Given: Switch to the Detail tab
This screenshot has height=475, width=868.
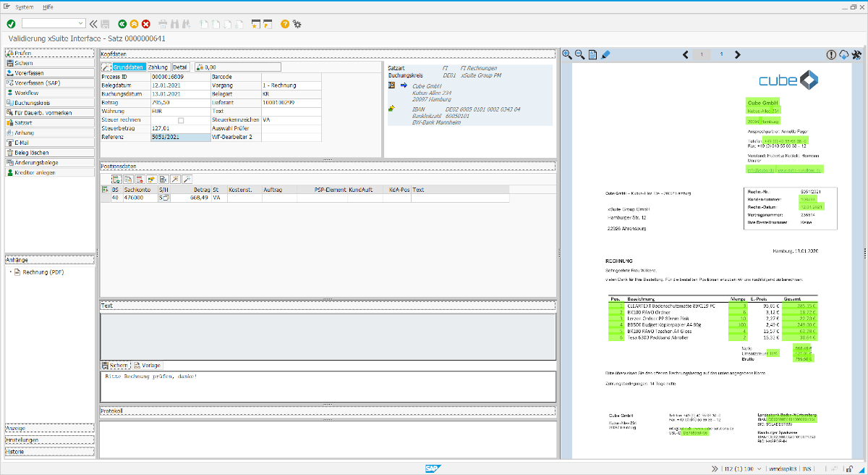Looking at the screenshot, I should coord(180,67).
